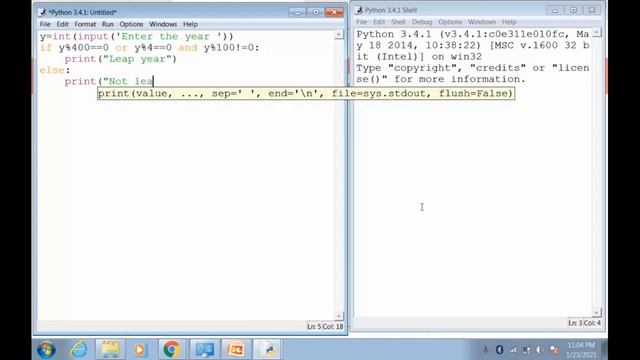Maximize the Untitled editor window

tap(316, 12)
